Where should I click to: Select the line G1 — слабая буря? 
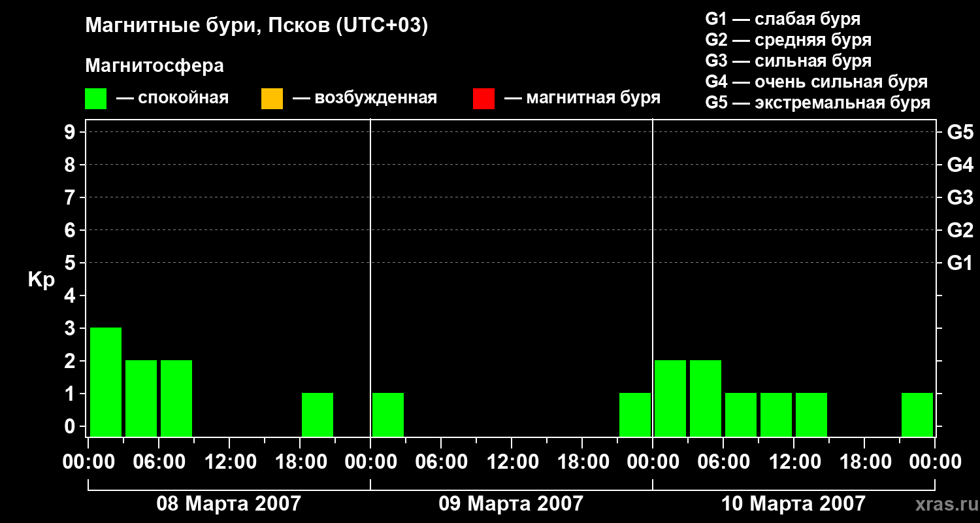[x=783, y=18]
